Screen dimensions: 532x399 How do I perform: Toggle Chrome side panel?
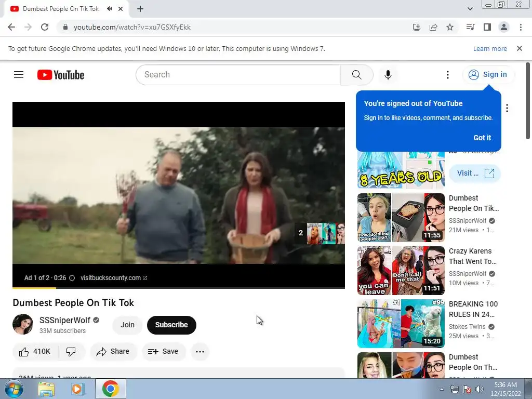coord(487,27)
